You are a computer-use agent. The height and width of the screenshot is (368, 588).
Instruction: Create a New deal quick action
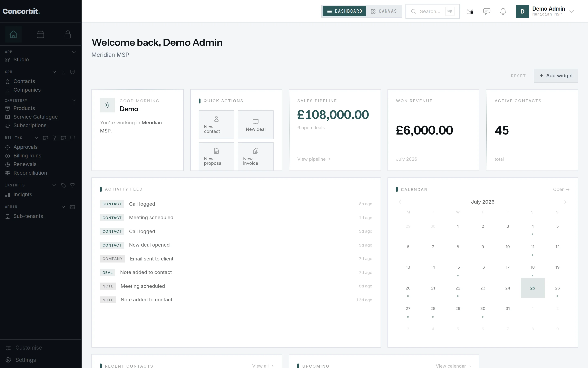click(x=256, y=125)
